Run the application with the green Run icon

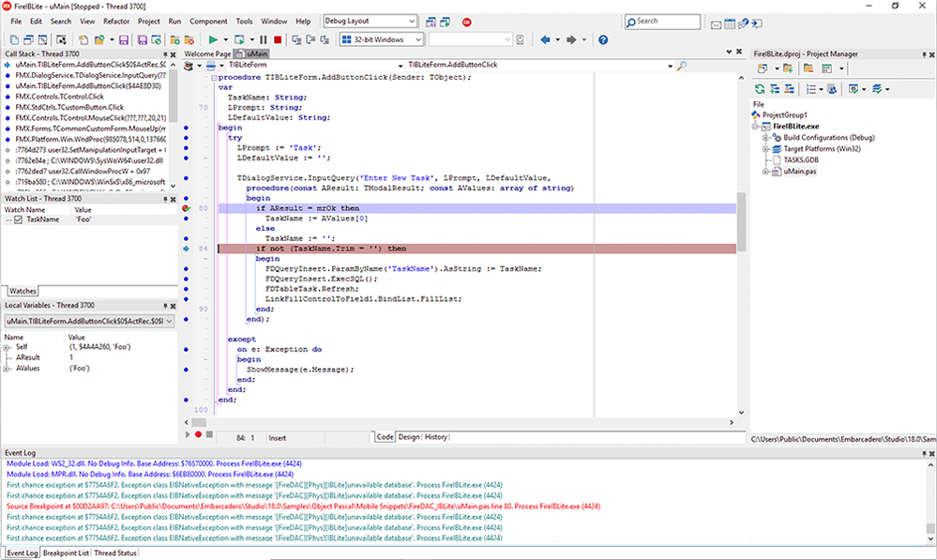click(x=213, y=39)
